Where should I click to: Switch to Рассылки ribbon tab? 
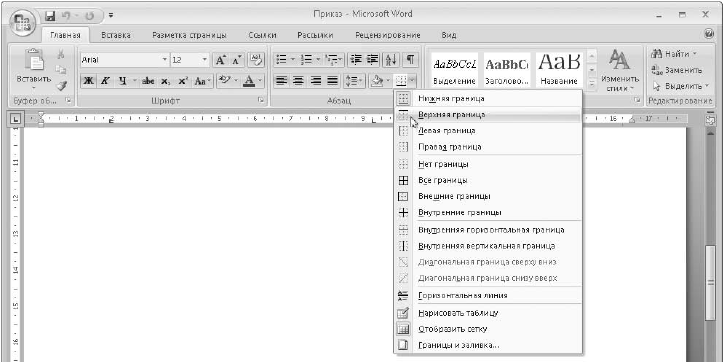click(x=315, y=35)
